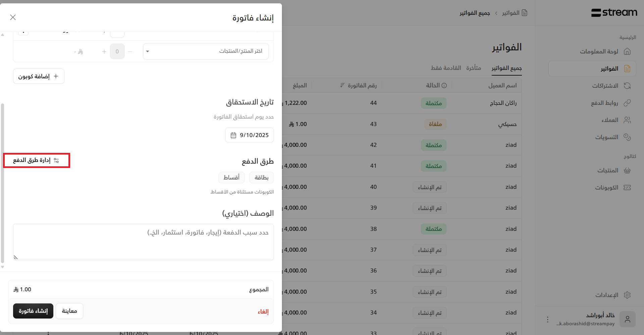644x335 pixels.
Task: Open payment links via the link icon
Action: 627,103
